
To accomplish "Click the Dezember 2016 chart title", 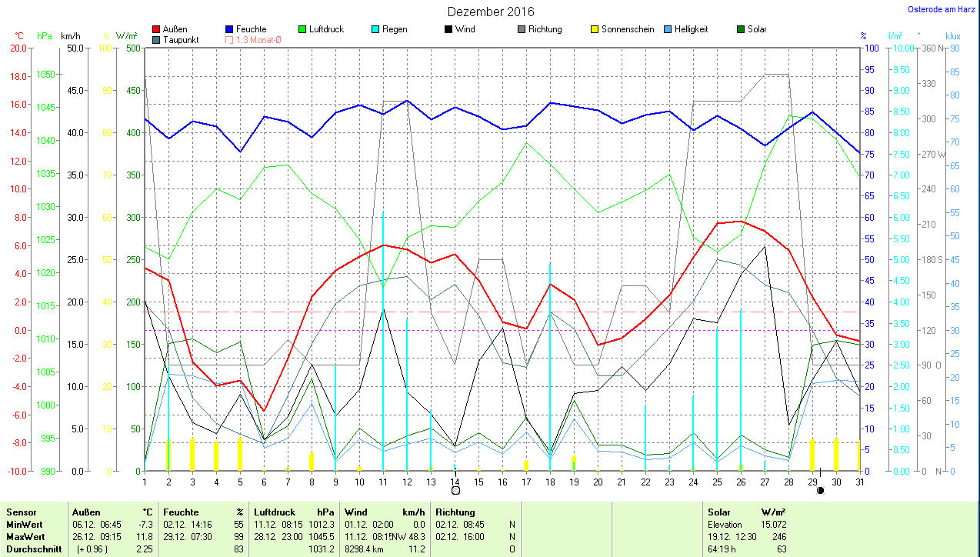I will pos(491,12).
